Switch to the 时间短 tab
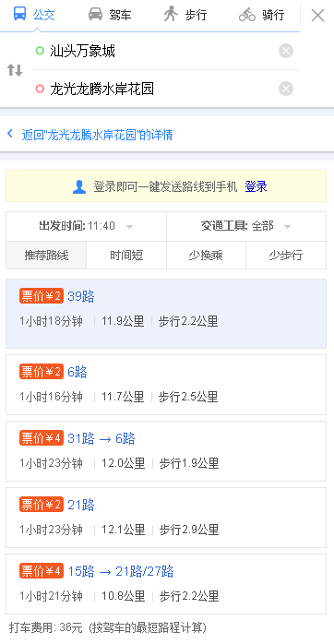The width and height of the screenshot is (334, 644). click(x=126, y=255)
